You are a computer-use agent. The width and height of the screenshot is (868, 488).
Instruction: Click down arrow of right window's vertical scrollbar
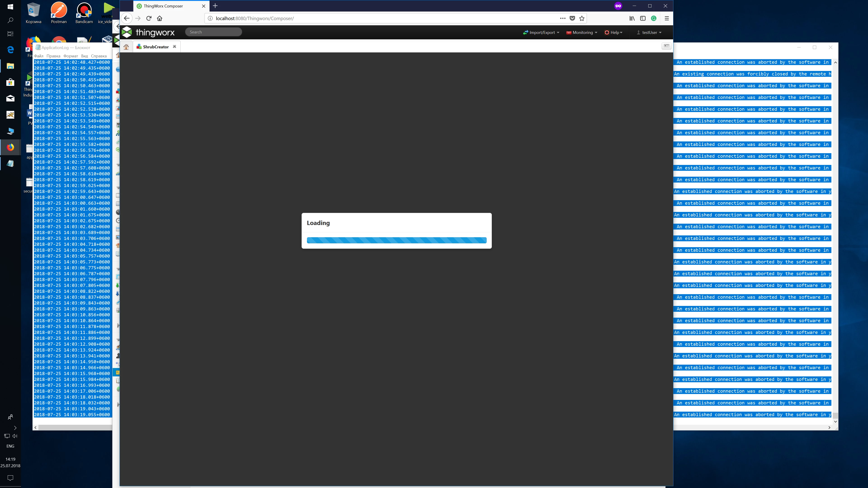click(835, 421)
